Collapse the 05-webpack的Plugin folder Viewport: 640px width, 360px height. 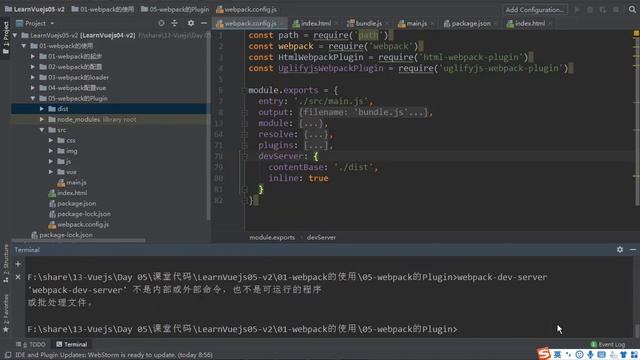(33, 98)
